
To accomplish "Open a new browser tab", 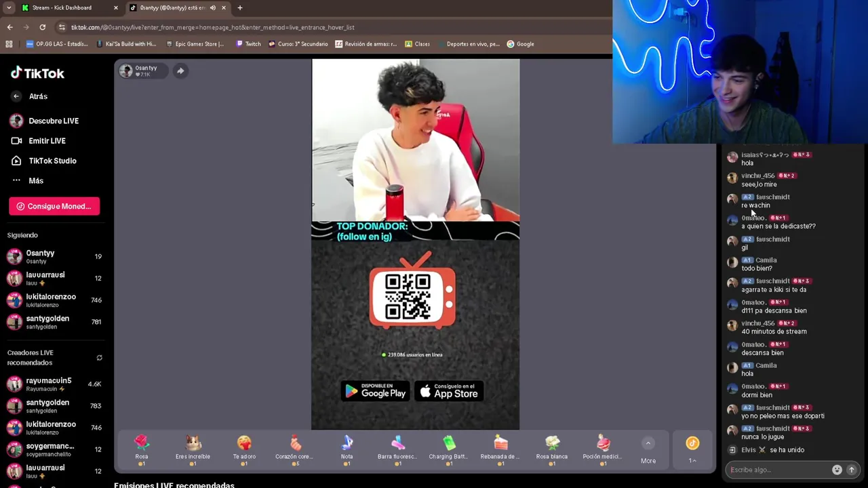I will [x=240, y=7].
